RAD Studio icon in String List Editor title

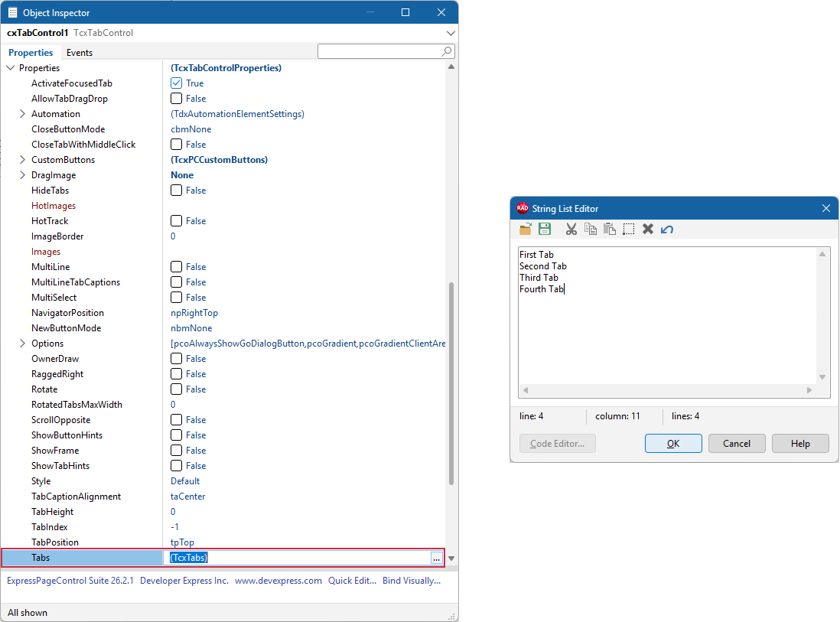pyautogui.click(x=523, y=208)
